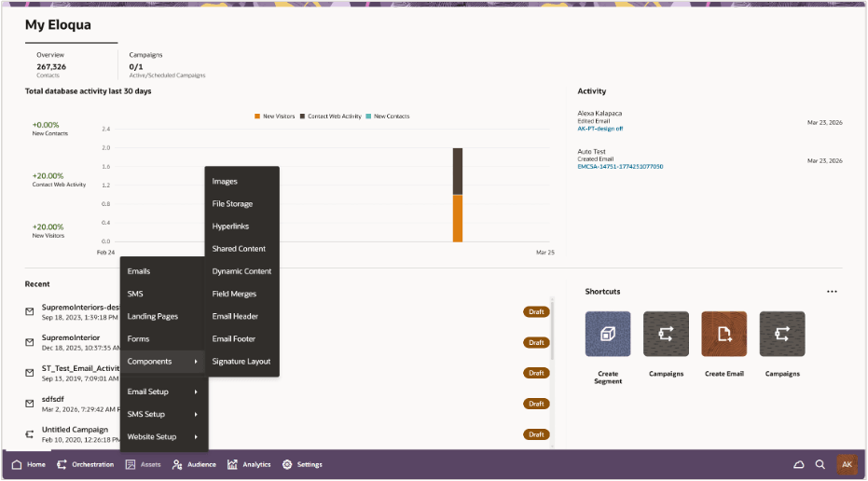Click the Orchestration icon in bottom bar
Image resolution: width=868 pixels, height=481 pixels.
(x=62, y=464)
